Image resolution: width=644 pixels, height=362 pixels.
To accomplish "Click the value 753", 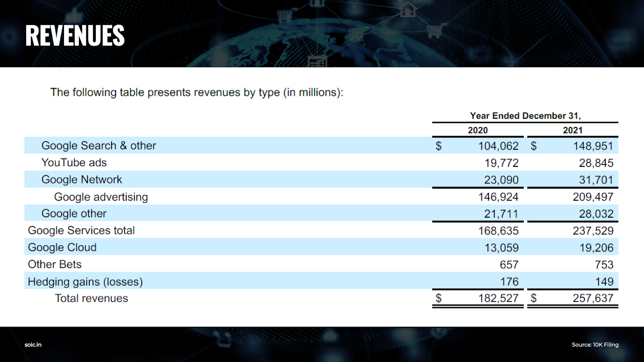I will coord(604,265).
